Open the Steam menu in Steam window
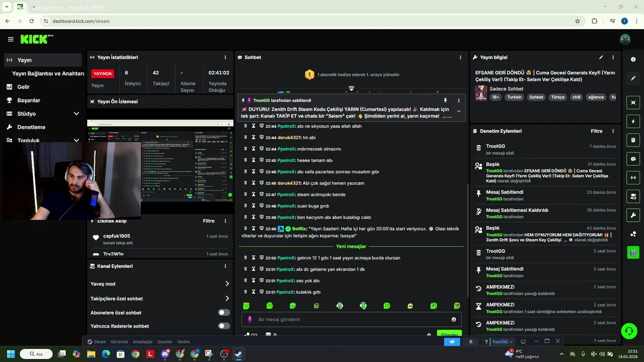Viewport: 644px width, 362px height. [x=97, y=342]
